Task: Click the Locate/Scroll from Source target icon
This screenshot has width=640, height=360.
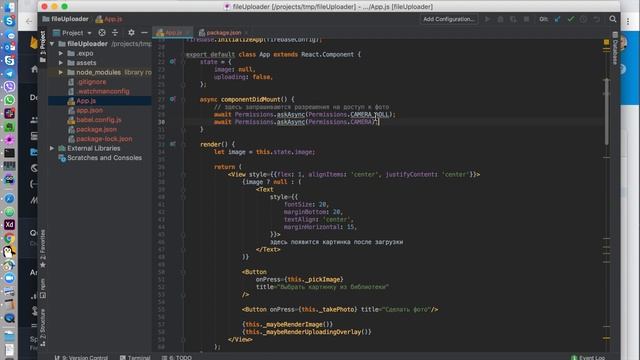Action: (102, 33)
